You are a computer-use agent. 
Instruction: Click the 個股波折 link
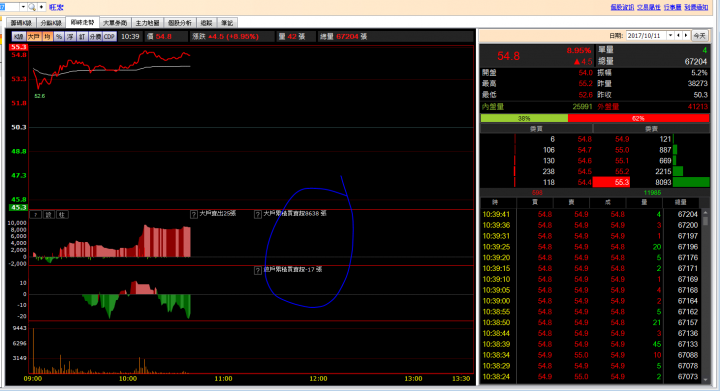[x=622, y=7]
